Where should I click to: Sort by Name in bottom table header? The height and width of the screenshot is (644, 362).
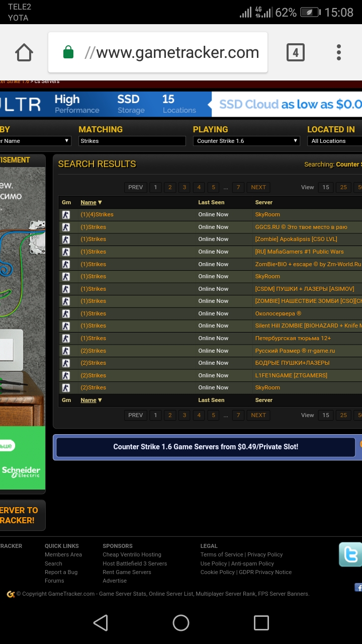coord(91,400)
